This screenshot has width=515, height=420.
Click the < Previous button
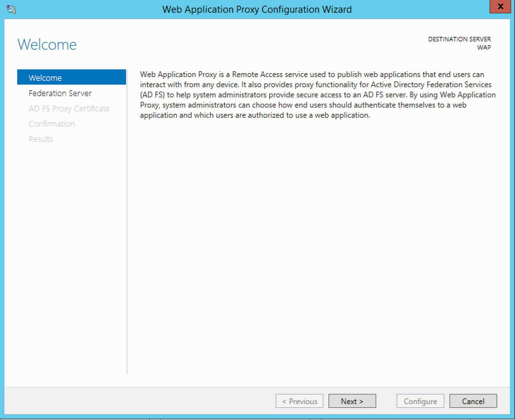300,401
